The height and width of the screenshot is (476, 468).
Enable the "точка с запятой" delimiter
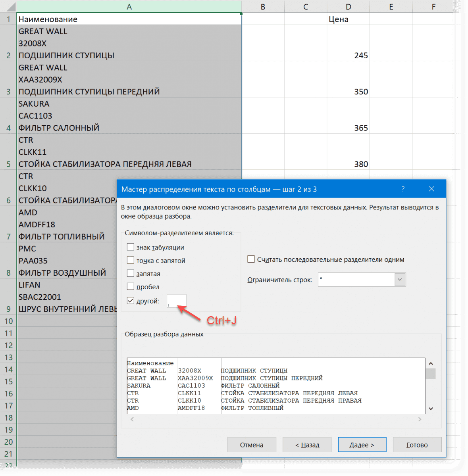pyautogui.click(x=131, y=260)
